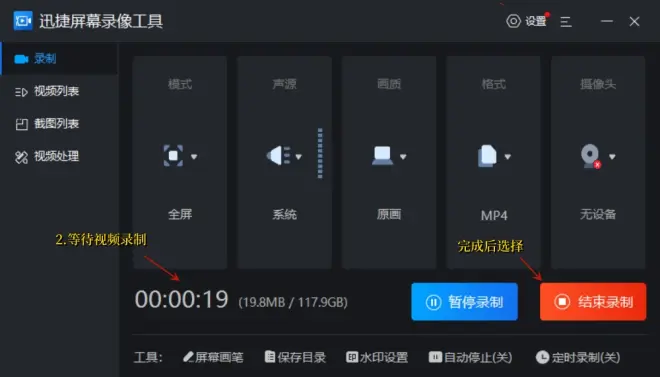Expand the sound source dropdown arrow
Image resolution: width=660 pixels, height=377 pixels.
tap(298, 157)
